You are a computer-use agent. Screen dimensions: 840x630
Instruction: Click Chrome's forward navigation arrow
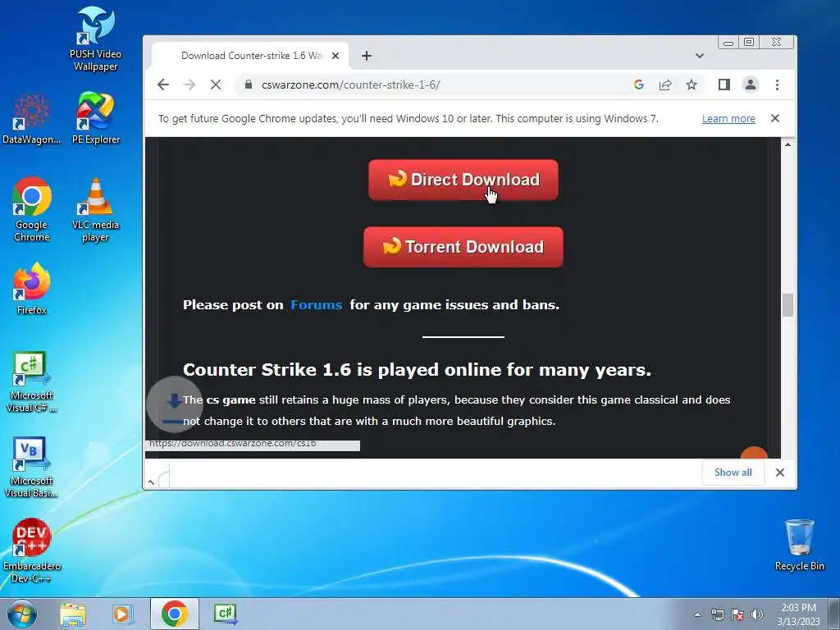pyautogui.click(x=189, y=84)
